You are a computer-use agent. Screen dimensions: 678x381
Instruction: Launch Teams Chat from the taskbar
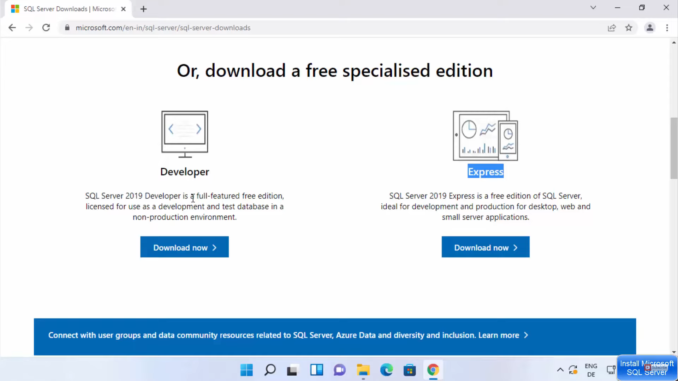pyautogui.click(x=340, y=370)
